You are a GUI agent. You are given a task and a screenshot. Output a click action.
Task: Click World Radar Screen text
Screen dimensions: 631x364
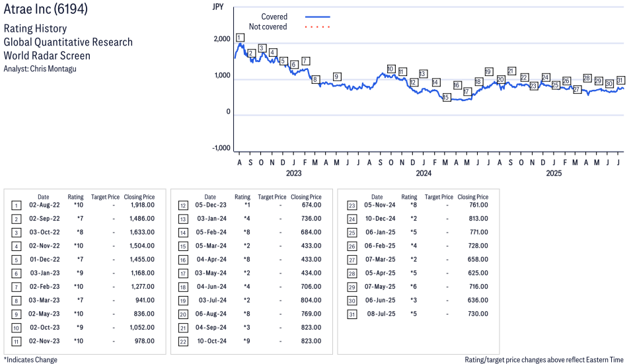click(x=47, y=55)
